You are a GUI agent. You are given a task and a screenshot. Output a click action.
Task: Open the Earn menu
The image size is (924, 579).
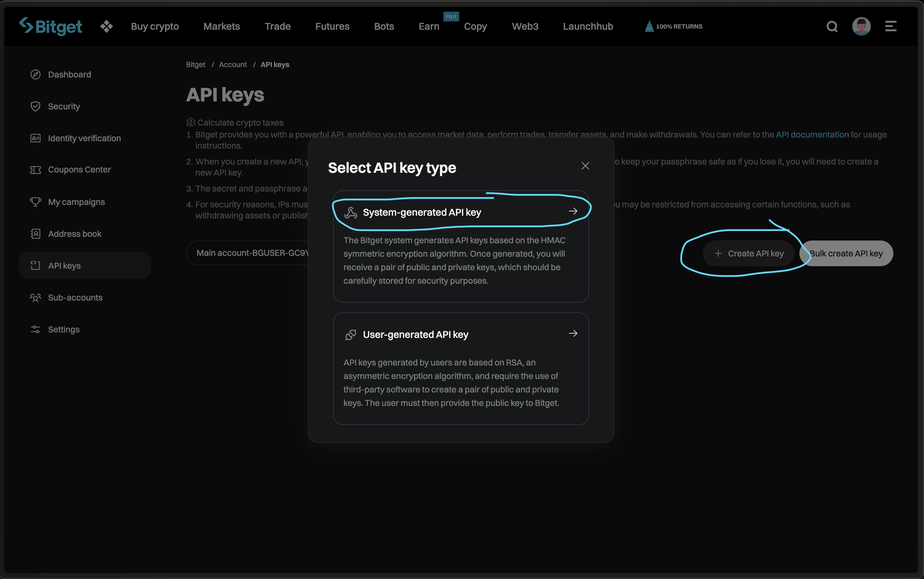pyautogui.click(x=429, y=26)
